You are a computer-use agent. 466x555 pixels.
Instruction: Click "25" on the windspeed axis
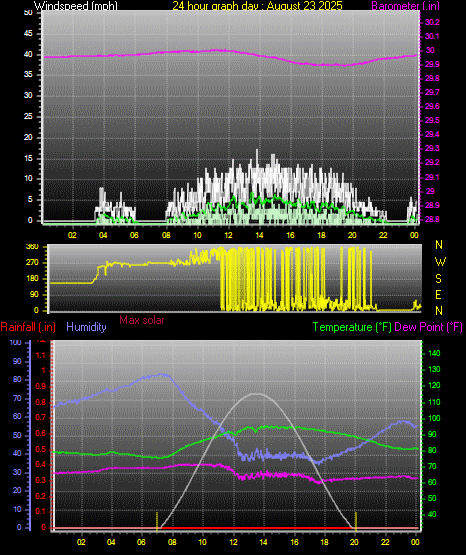coord(28,116)
